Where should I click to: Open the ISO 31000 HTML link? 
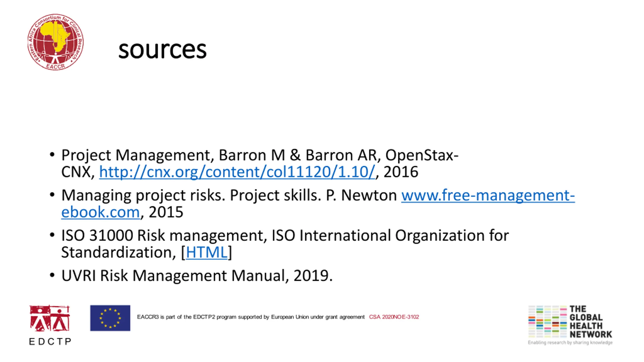coord(207,252)
